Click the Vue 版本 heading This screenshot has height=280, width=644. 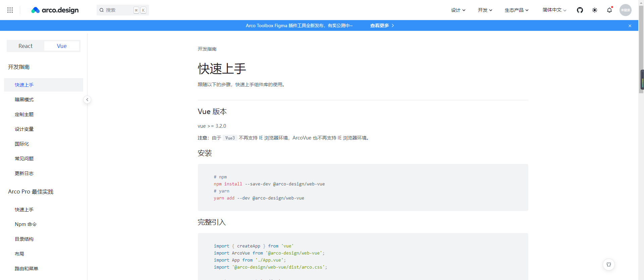(x=212, y=112)
